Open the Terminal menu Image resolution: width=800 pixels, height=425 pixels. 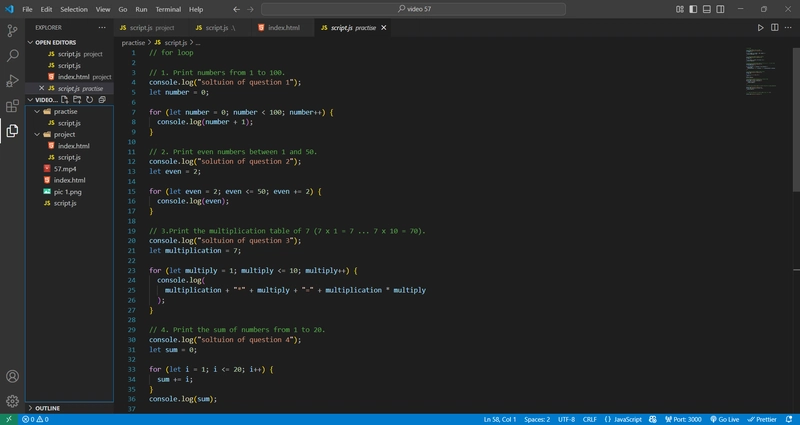click(x=168, y=9)
